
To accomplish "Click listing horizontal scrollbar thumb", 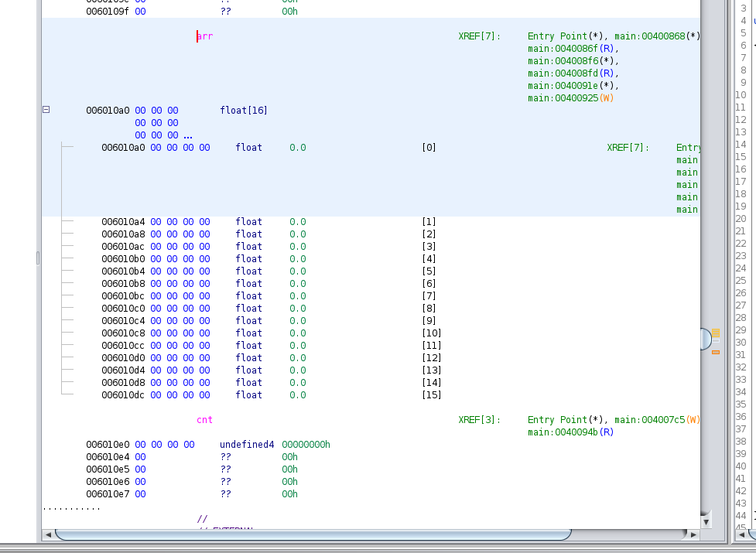I will tap(313, 534).
